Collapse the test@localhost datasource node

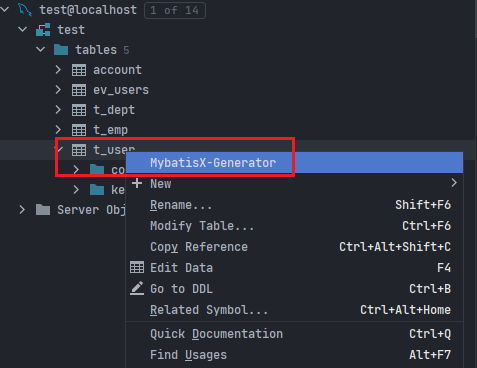pyautogui.click(x=5, y=10)
